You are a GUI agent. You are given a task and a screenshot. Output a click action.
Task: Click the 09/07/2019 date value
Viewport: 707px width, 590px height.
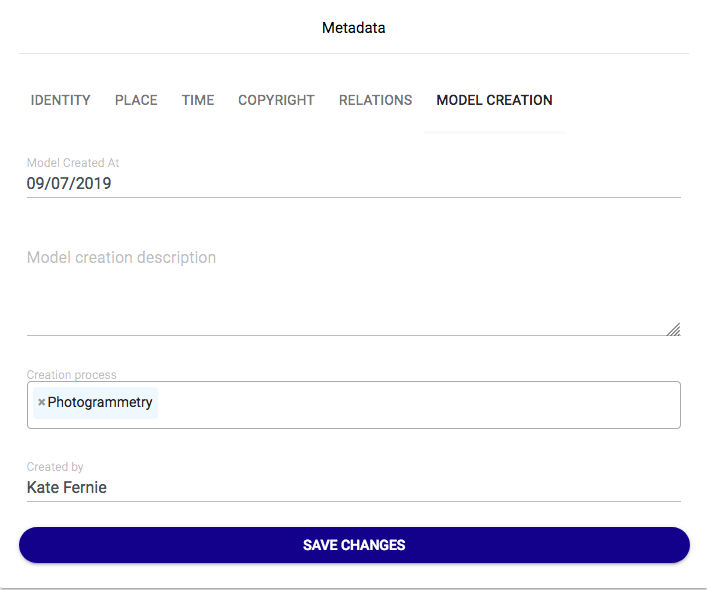tap(69, 184)
